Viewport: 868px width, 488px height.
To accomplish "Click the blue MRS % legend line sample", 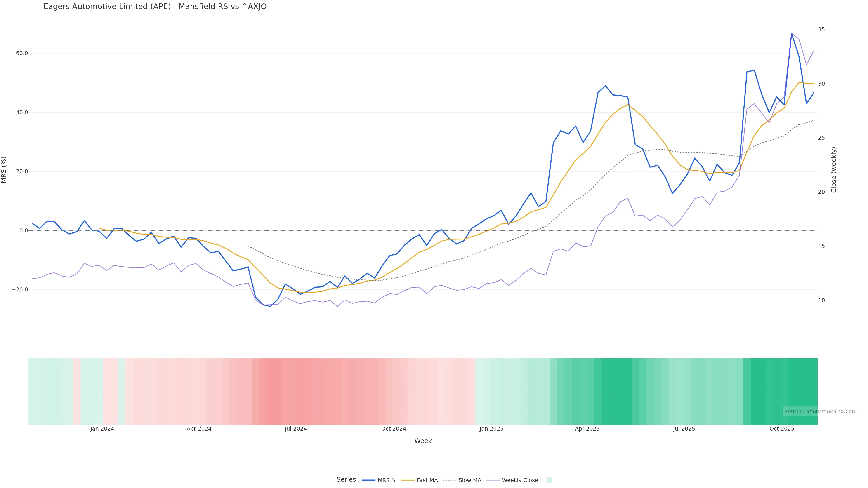I will (x=368, y=480).
